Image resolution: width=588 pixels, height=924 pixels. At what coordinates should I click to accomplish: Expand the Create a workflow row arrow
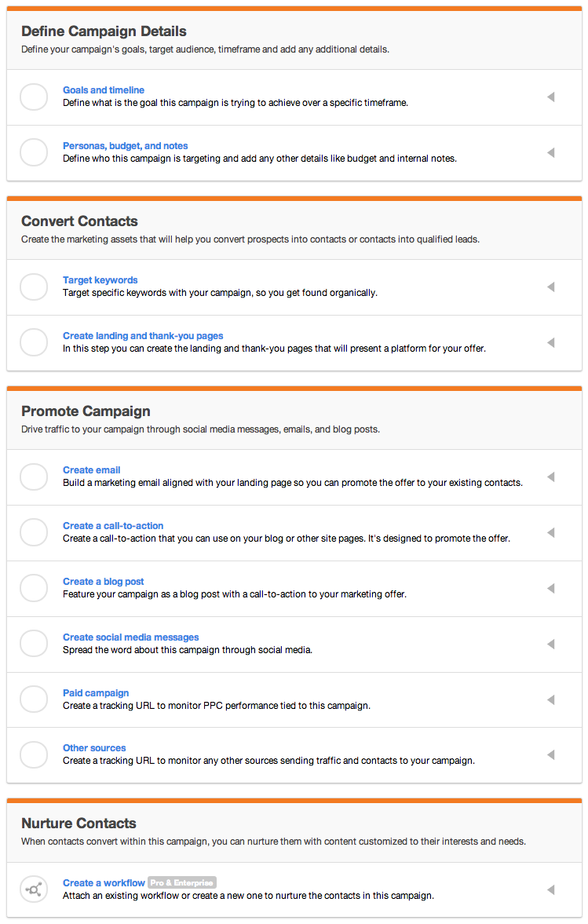[x=551, y=889]
